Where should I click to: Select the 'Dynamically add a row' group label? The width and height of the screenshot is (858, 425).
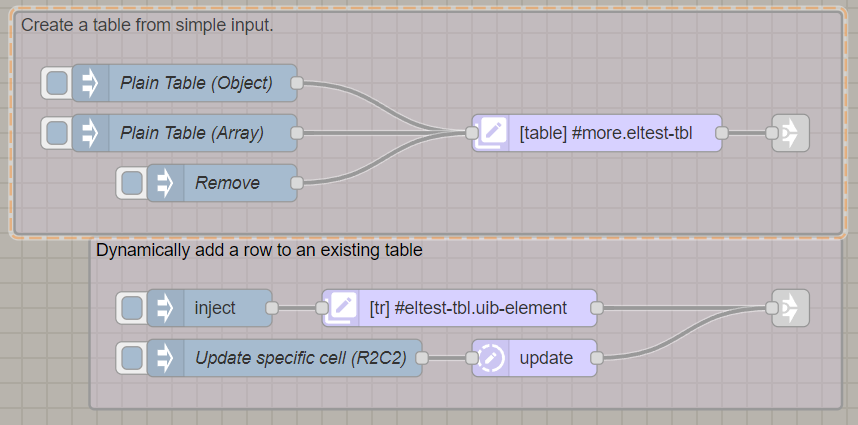click(x=259, y=250)
